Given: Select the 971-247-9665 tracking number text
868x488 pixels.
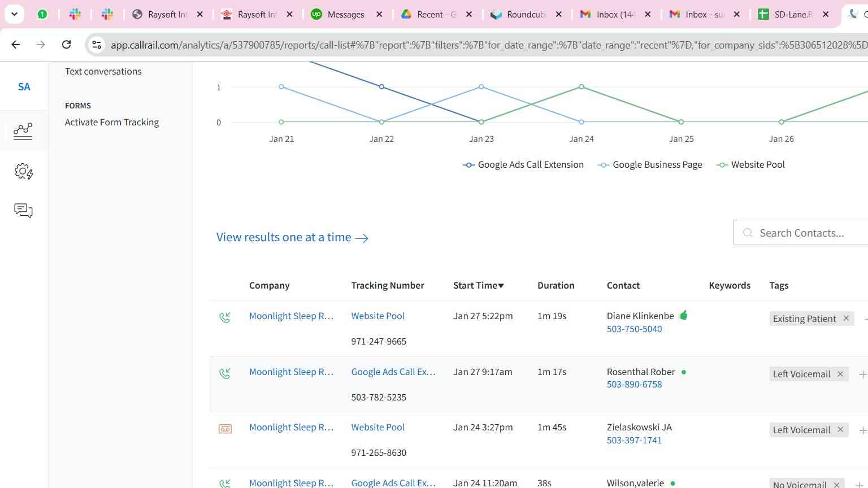Looking at the screenshot, I should 379,341.
